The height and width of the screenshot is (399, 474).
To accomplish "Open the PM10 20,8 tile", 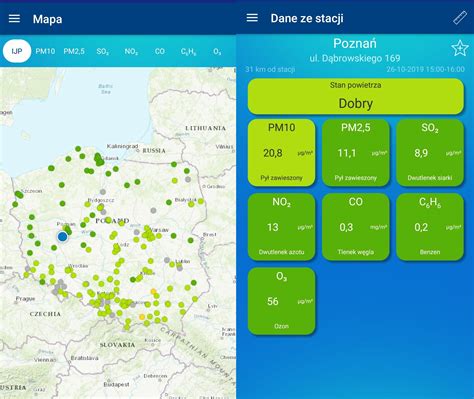I will point(281,152).
